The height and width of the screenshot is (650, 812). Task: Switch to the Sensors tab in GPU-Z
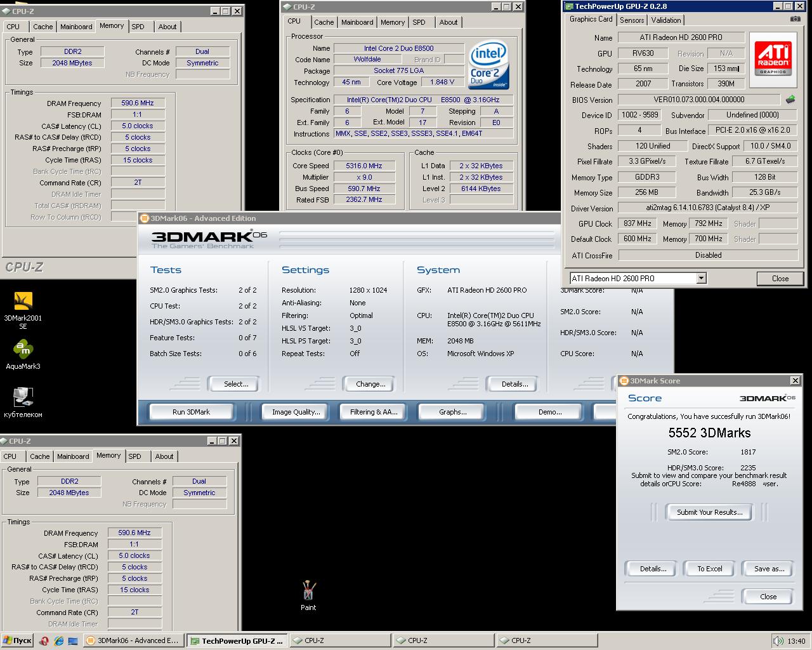click(632, 20)
